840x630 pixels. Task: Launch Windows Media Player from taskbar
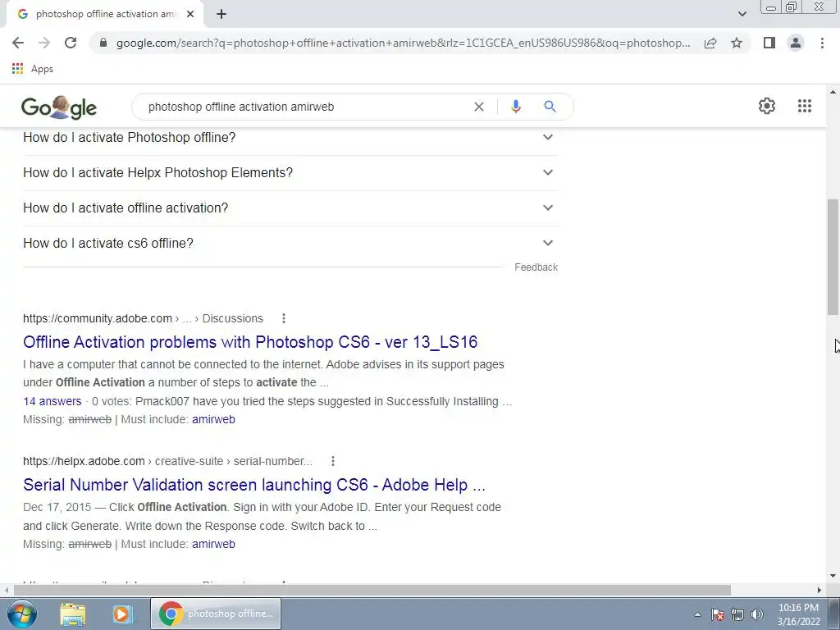tap(121, 614)
